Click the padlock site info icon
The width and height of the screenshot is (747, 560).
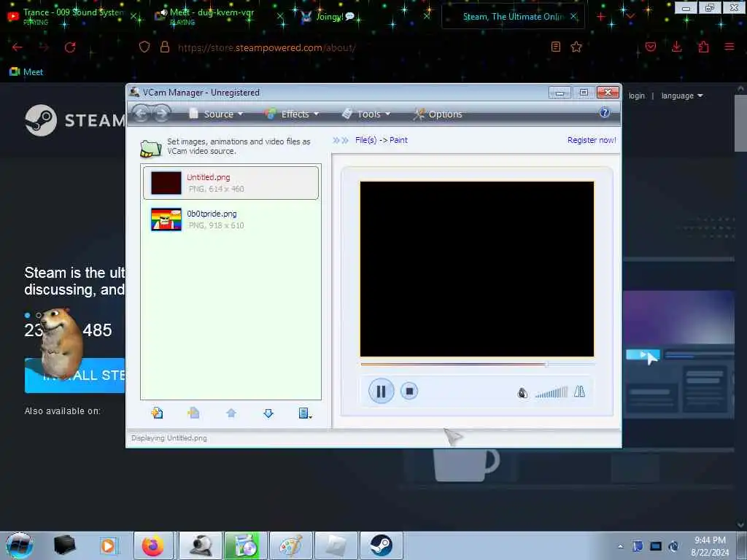coord(165,47)
